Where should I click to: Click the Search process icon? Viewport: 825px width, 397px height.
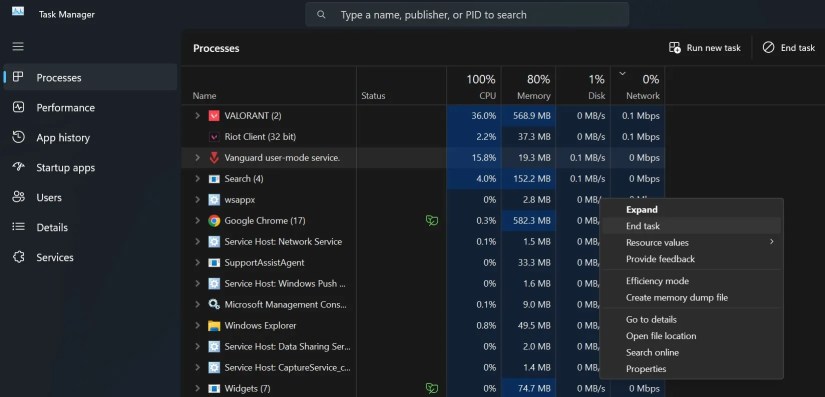point(214,179)
